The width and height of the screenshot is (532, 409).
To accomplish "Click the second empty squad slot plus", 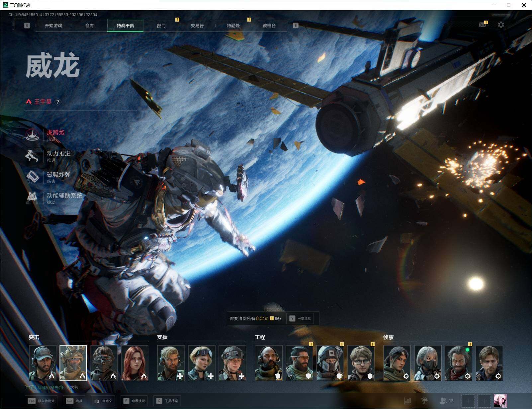I will [x=484, y=401].
